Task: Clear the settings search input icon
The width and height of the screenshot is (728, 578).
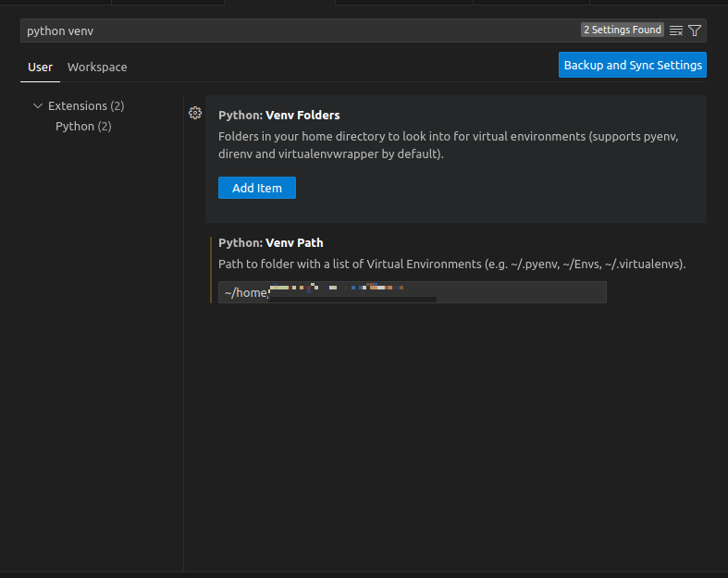Action: (675, 31)
